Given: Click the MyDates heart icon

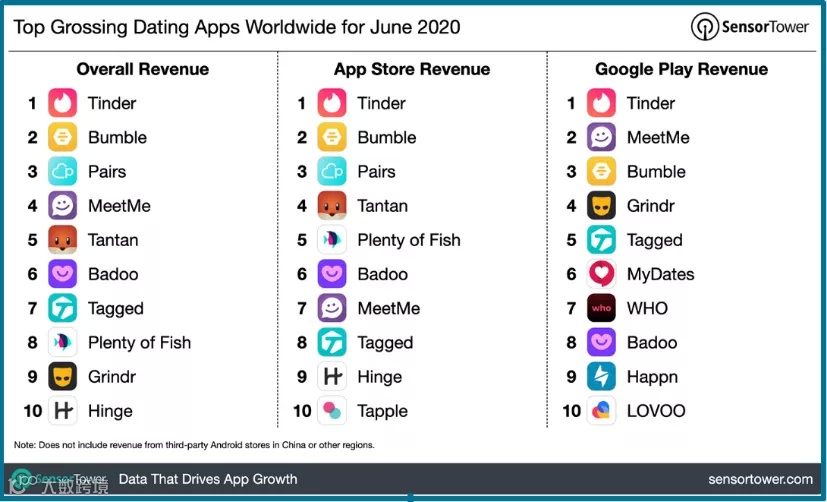Looking at the screenshot, I should pos(601,274).
